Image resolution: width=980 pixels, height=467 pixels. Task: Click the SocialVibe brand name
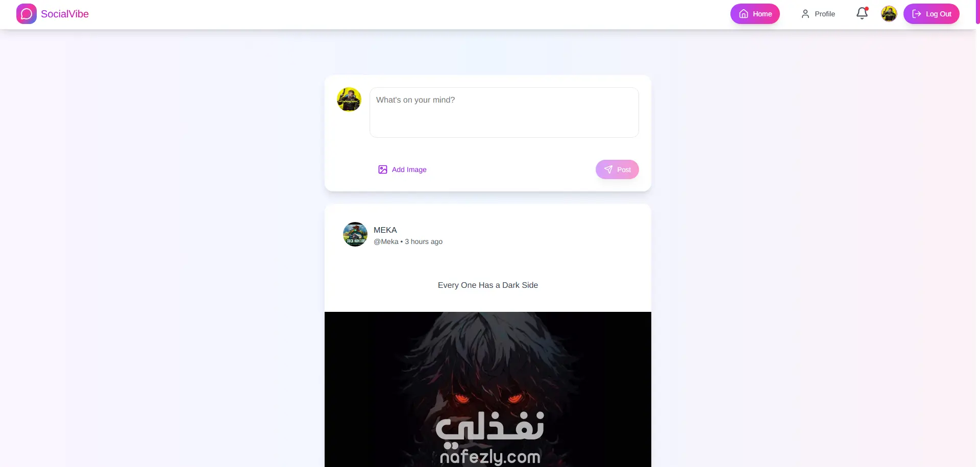coord(65,14)
